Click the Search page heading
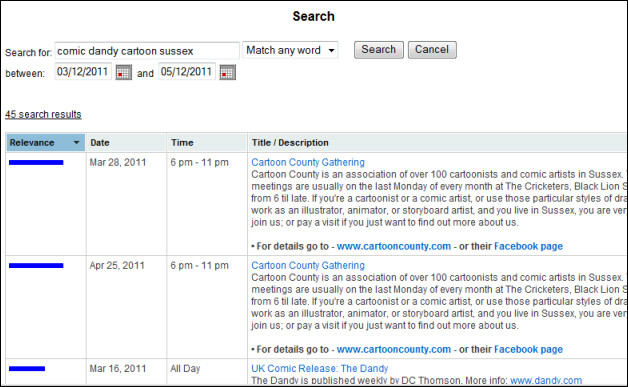 (314, 16)
